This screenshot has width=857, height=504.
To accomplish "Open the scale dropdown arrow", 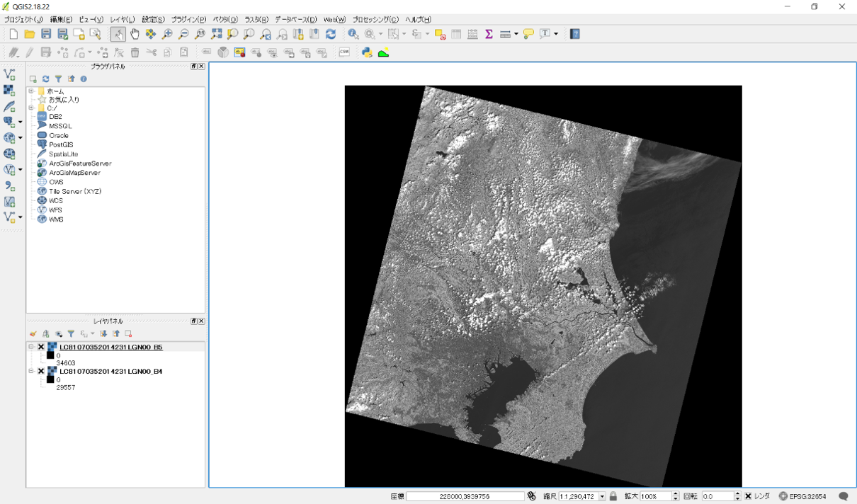I will [602, 496].
